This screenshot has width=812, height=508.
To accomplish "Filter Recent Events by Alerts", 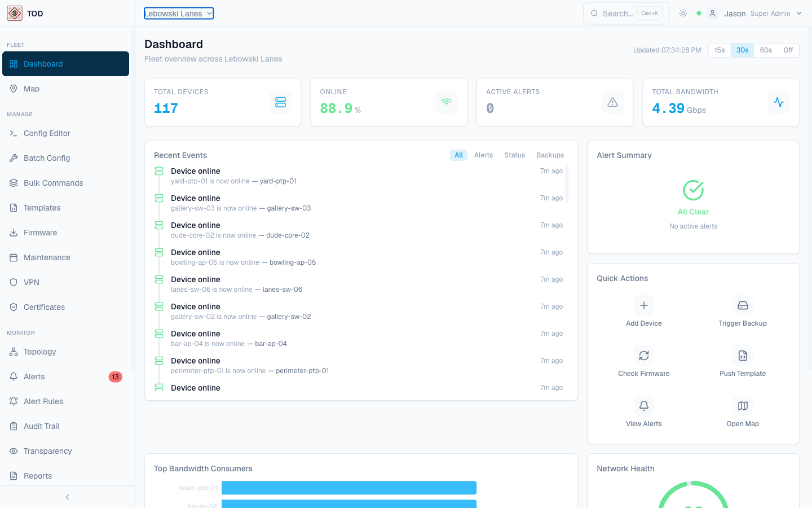I will point(483,155).
